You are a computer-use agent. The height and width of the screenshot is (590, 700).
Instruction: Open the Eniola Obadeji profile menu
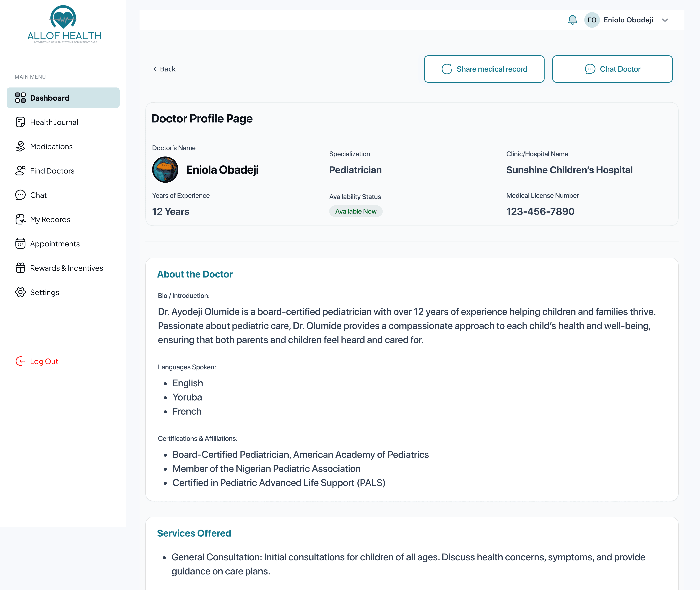[x=628, y=20]
